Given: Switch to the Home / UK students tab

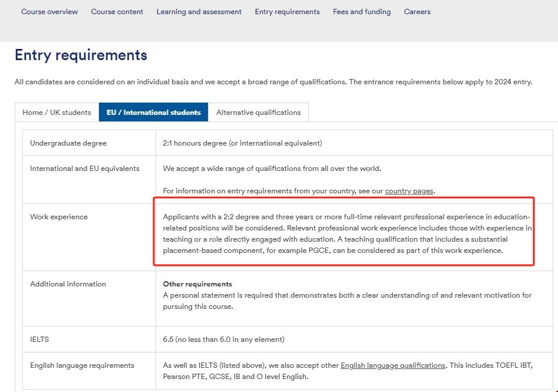Looking at the screenshot, I should (x=57, y=113).
